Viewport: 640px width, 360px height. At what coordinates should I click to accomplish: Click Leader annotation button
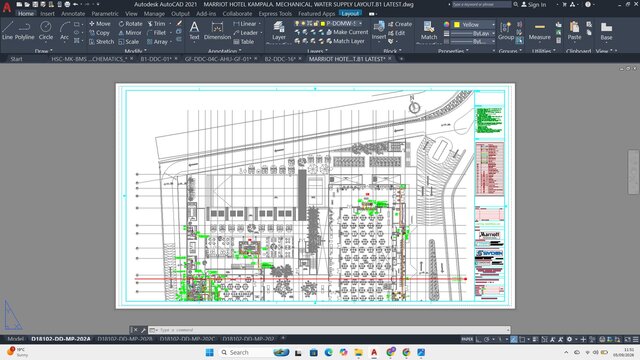(x=246, y=33)
